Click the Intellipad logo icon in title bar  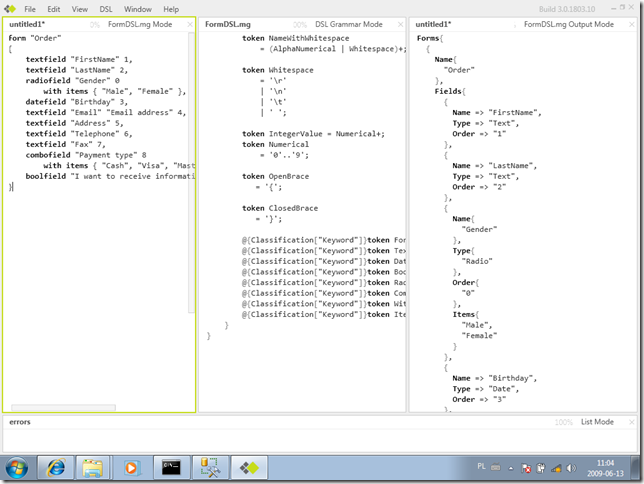point(9,9)
